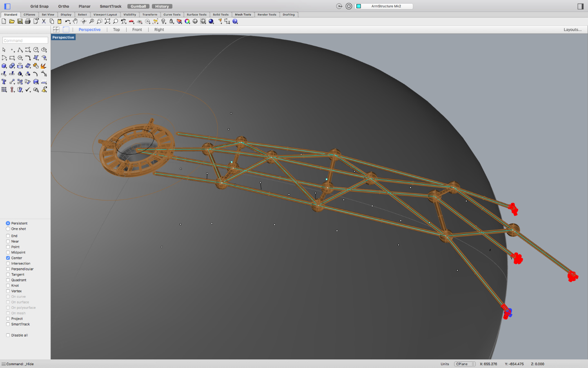
Task: Click the checkmark Check tool
Action: [28, 90]
